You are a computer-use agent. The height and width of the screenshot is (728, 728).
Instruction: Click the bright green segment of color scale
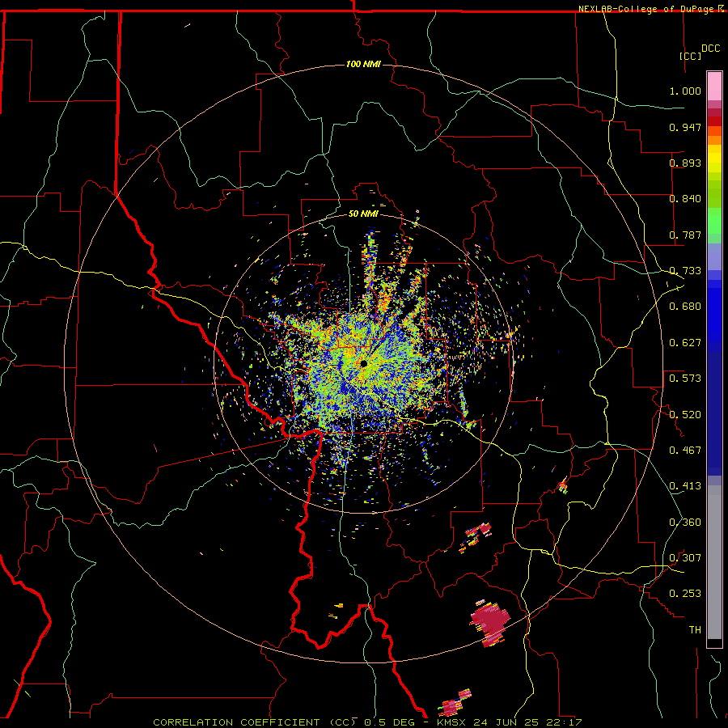pos(714,221)
